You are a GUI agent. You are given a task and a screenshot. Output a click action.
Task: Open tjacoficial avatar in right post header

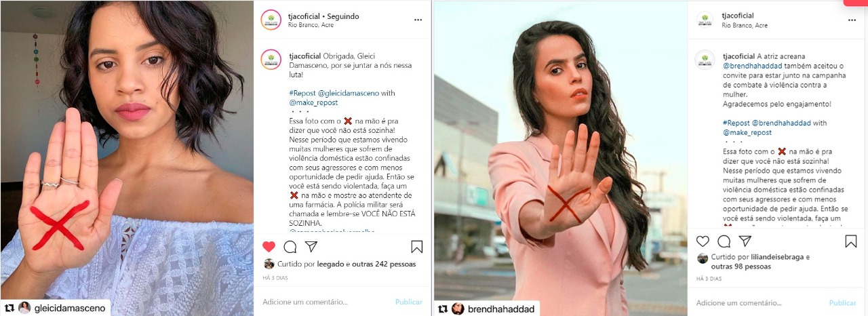705,20
